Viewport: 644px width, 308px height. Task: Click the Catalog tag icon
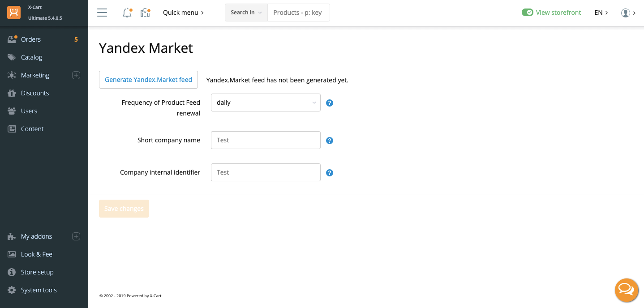click(x=12, y=57)
